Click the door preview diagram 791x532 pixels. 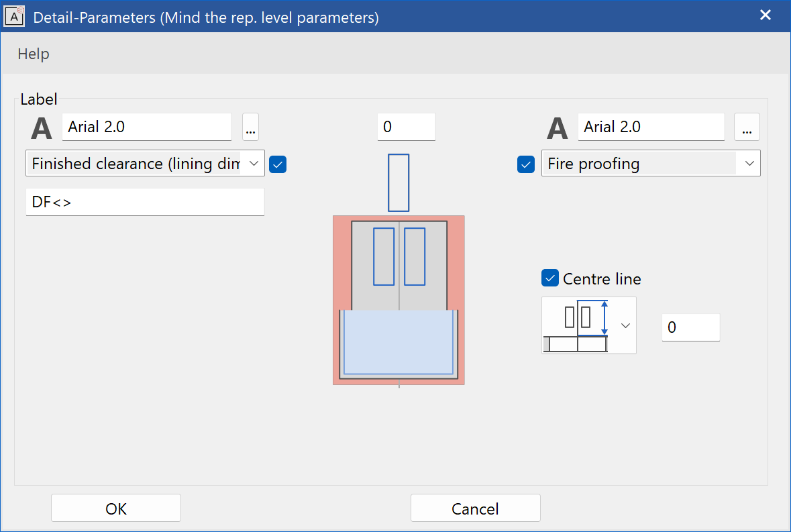[x=399, y=301]
